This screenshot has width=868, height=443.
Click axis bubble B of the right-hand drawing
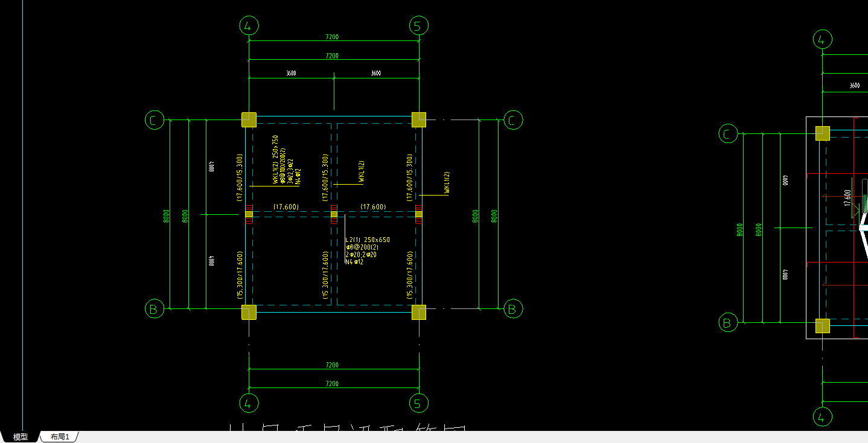coord(728,323)
